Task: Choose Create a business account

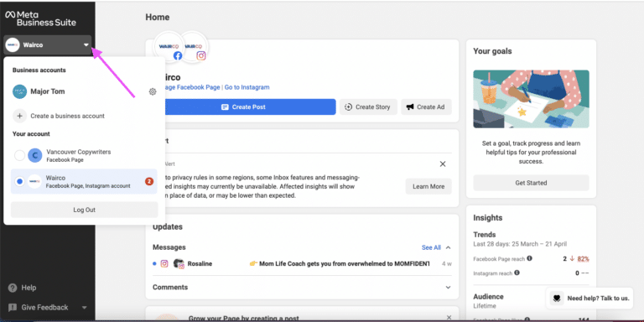Action: pos(67,116)
